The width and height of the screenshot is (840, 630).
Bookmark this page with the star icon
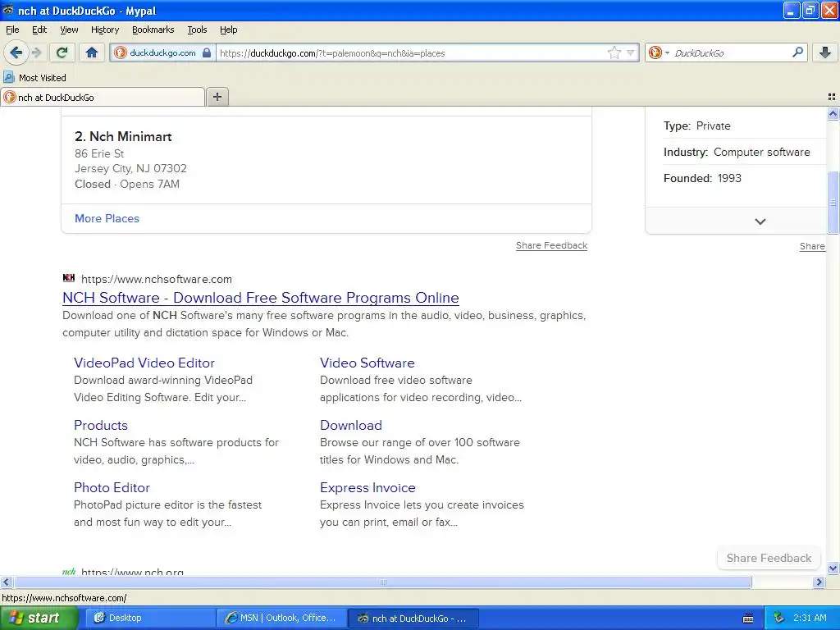[x=614, y=52]
